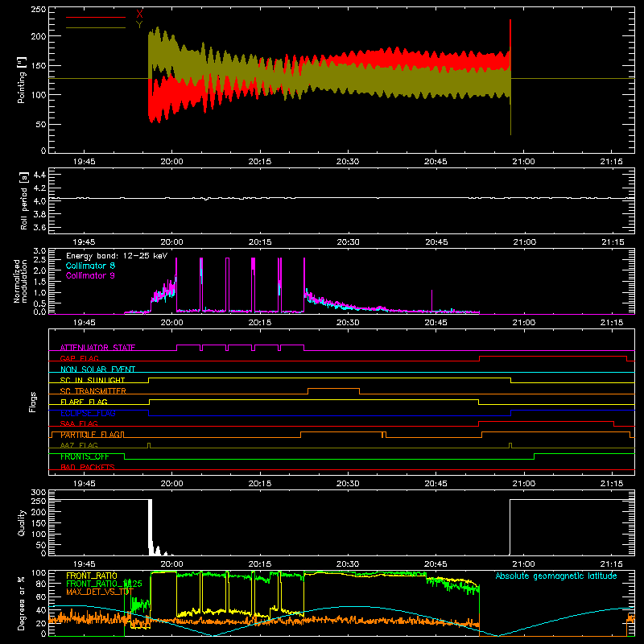Click the orange MAX_DET_VS_TOT legend label
This screenshot has height=644, width=644.
tap(100, 592)
